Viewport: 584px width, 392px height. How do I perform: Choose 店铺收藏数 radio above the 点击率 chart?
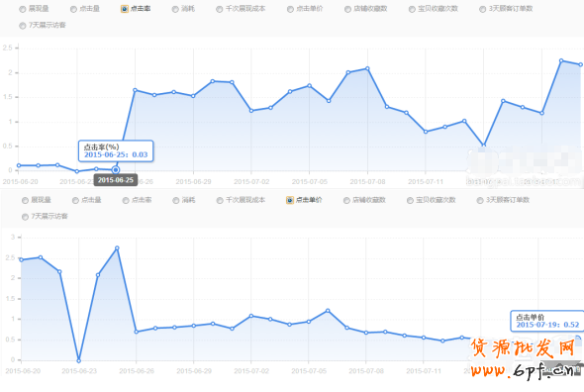tap(347, 9)
